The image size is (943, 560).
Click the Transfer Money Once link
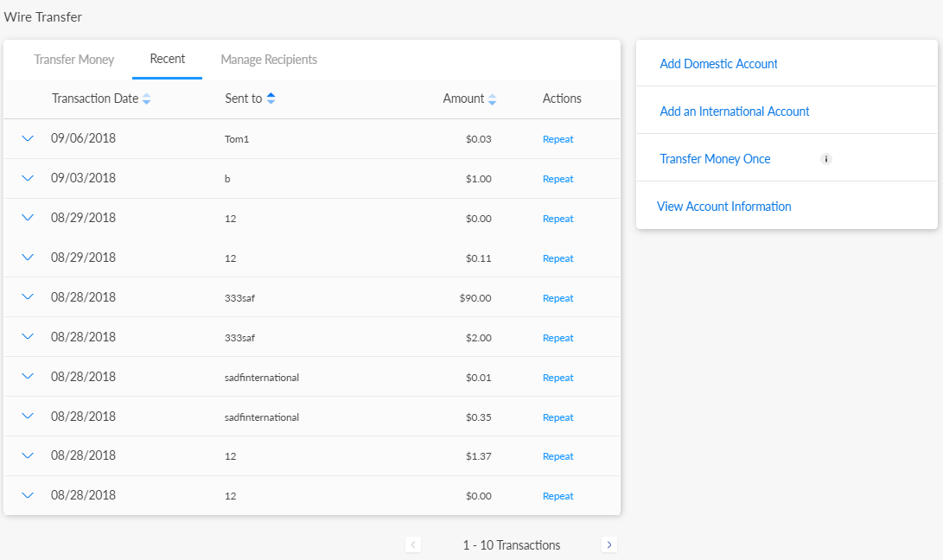[x=715, y=159]
